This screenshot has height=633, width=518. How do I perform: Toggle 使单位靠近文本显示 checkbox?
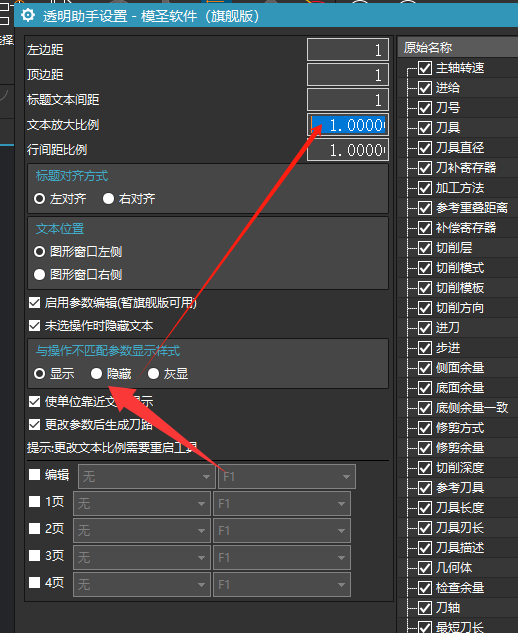(x=35, y=401)
